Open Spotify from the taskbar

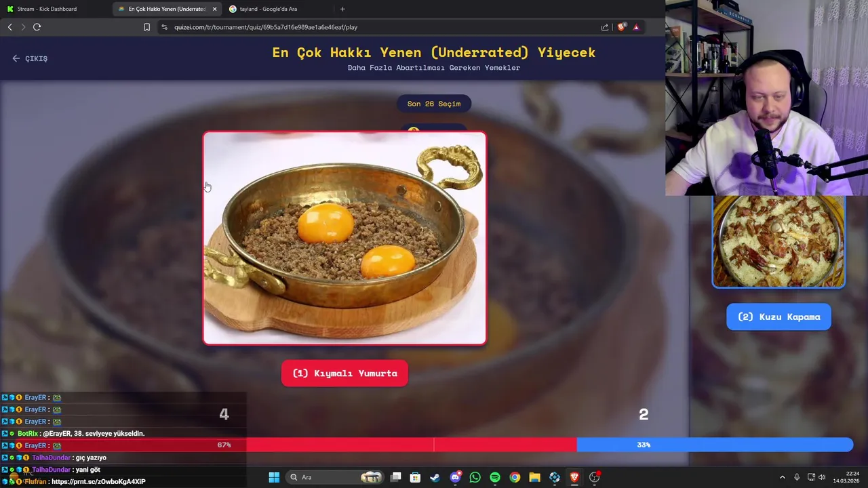tap(495, 477)
